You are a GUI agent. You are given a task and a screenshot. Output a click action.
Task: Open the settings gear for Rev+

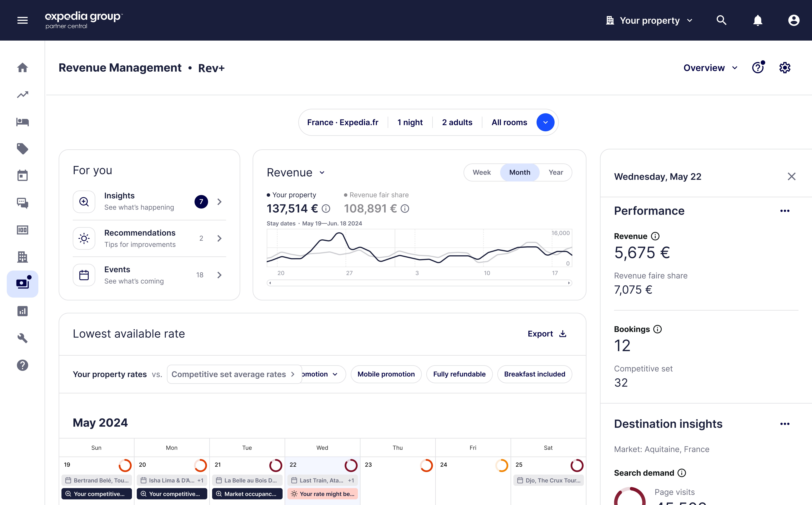pos(785,68)
